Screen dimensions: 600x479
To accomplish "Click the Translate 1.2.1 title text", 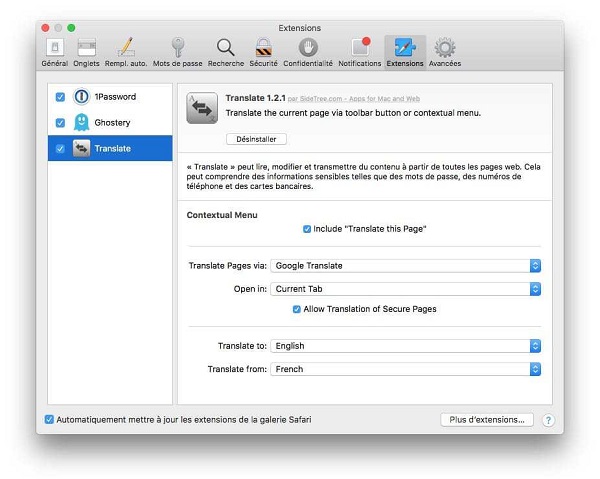I will [256, 98].
